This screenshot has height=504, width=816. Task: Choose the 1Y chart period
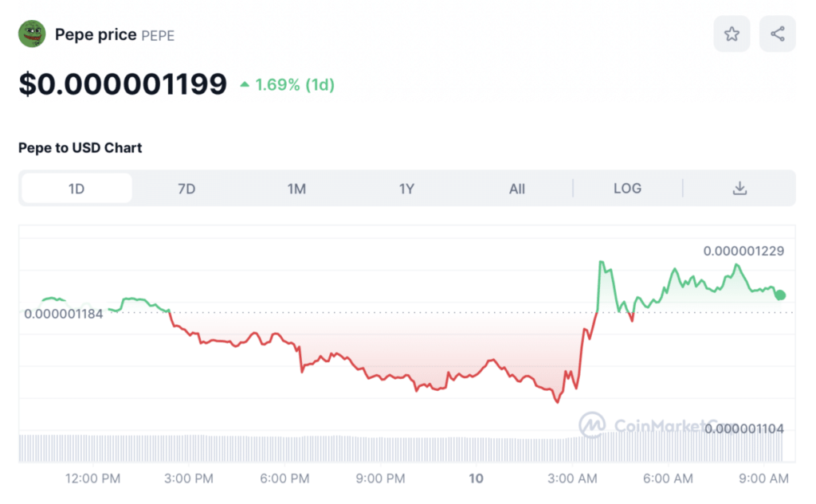pos(406,189)
